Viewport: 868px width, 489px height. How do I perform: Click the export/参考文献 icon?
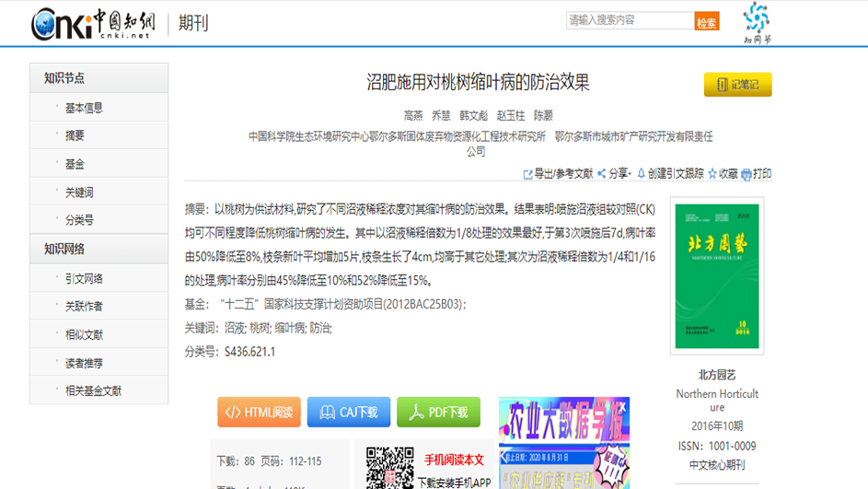[528, 174]
